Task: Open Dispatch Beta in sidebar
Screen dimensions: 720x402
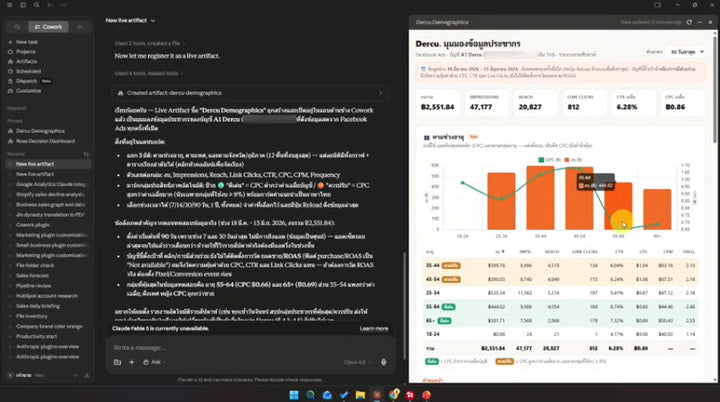Action: tap(29, 81)
